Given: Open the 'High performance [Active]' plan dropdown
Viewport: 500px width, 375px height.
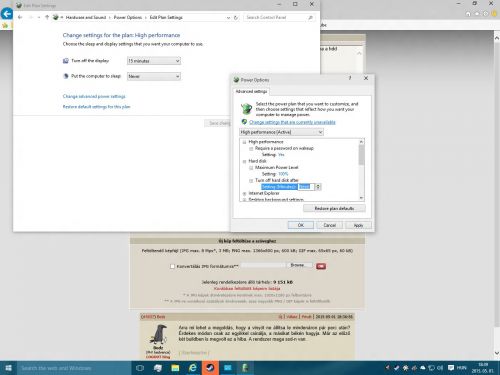Looking at the screenshot, I should [281, 132].
